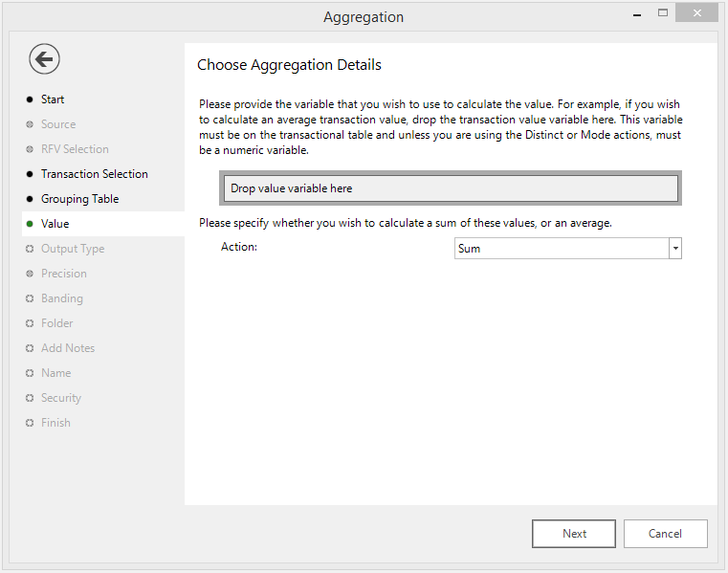Go to the Start step
Viewport: 728px width, 573px height.
(x=53, y=99)
